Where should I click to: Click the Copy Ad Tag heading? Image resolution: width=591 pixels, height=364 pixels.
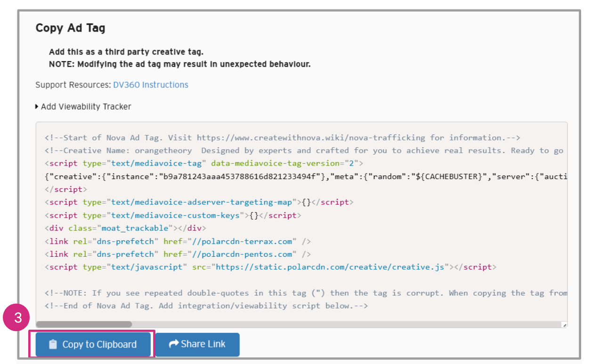click(x=70, y=28)
